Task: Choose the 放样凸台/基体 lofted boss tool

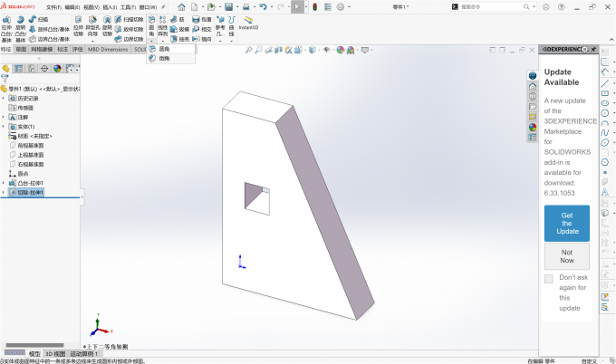Action: (49, 29)
